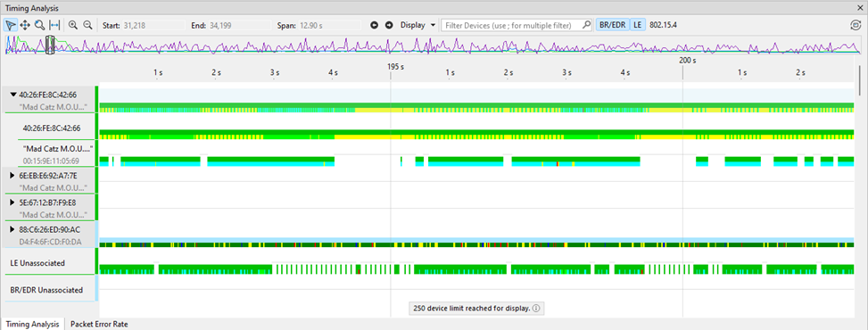The width and height of the screenshot is (868, 330).
Task: Select the horizontal measure span tool
Action: tap(54, 25)
